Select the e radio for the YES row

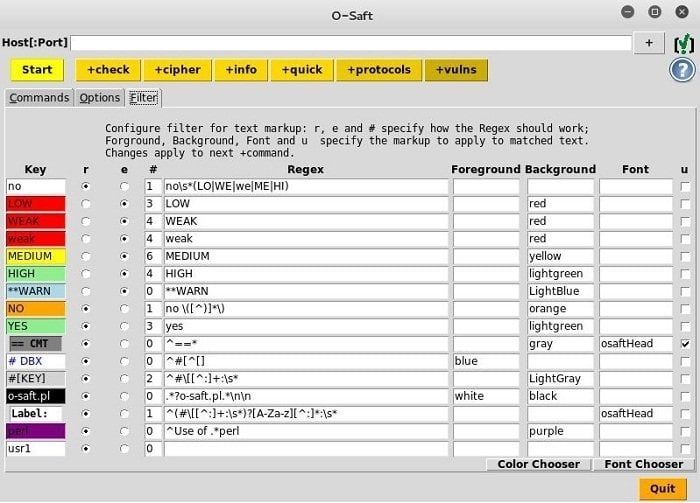pos(125,326)
